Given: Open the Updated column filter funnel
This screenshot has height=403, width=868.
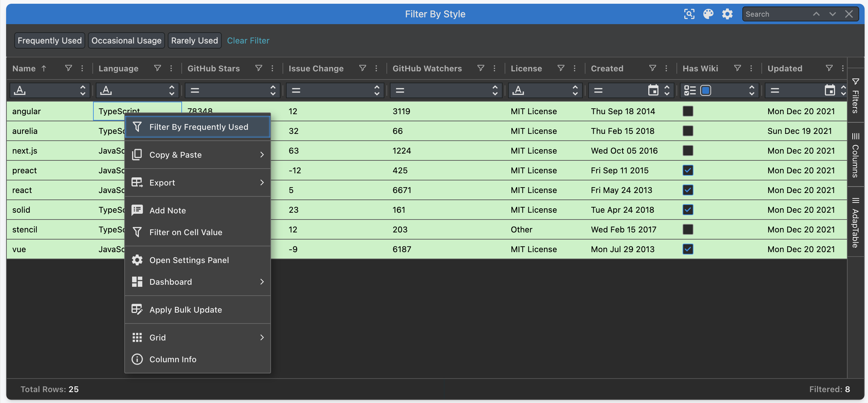Looking at the screenshot, I should pyautogui.click(x=829, y=68).
